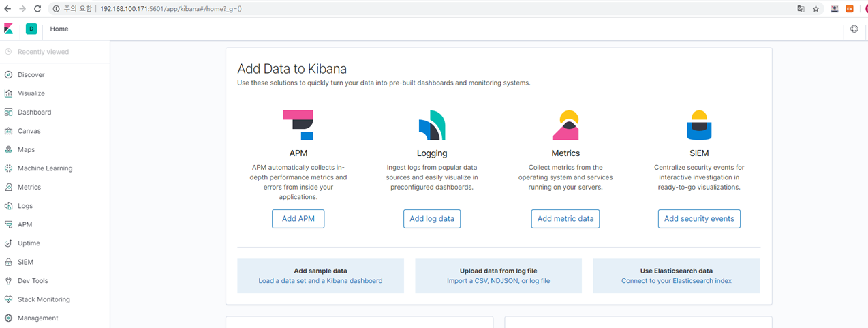Reload the page with refresh icon

(x=37, y=9)
